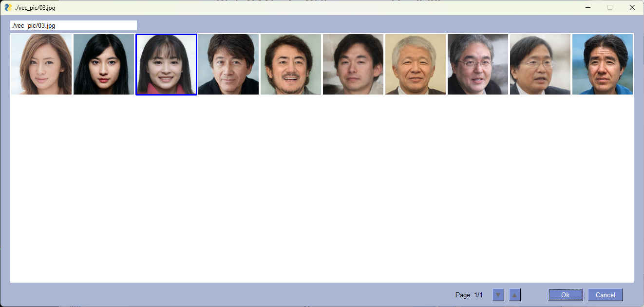Select the eighth thumbnail with glasses and dark coat
The width and height of the screenshot is (644, 307).
pos(478,64)
